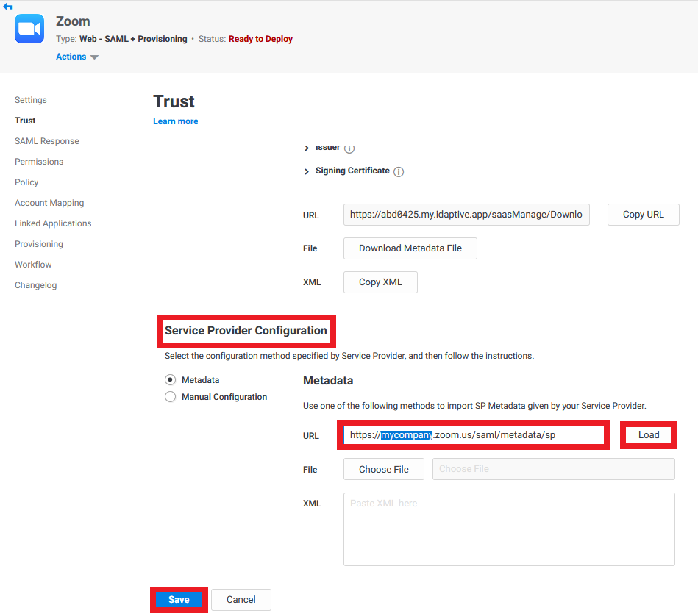Viewport: 698px width, 616px height.
Task: Click the Issuer info icon
Action: click(x=349, y=148)
